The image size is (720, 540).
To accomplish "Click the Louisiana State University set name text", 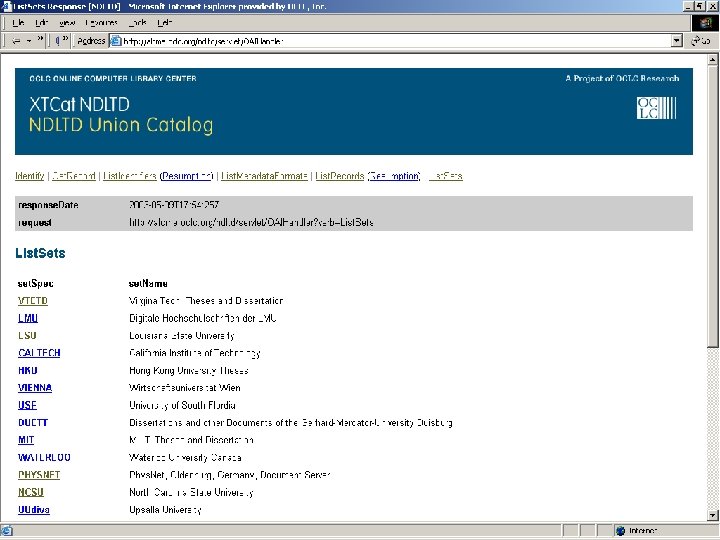I will click(x=182, y=336).
